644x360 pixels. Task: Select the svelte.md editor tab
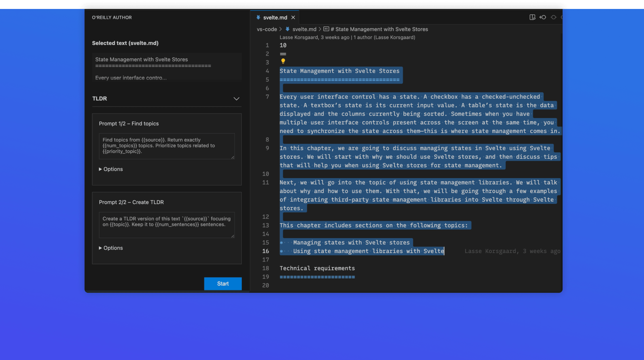275,17
